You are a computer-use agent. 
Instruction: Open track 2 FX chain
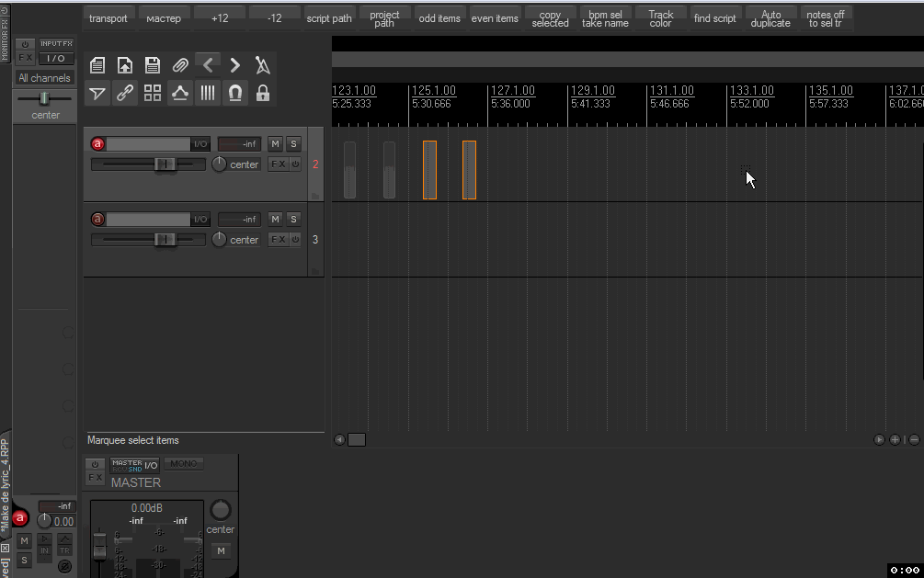(279, 164)
